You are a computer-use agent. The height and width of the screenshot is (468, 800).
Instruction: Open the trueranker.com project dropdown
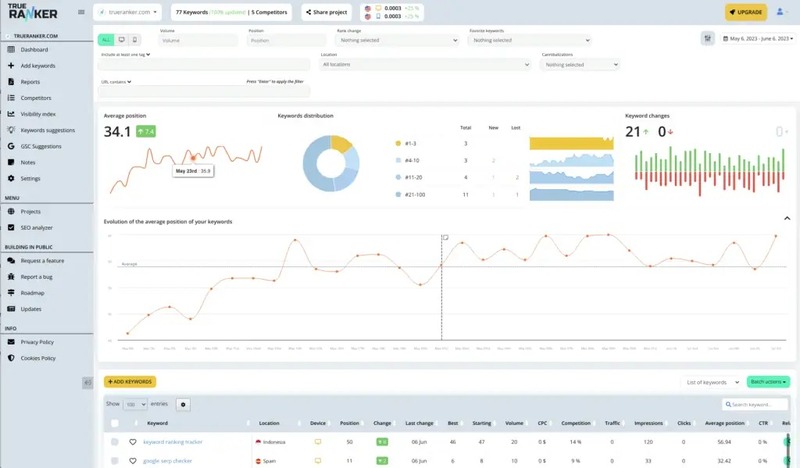coord(127,12)
